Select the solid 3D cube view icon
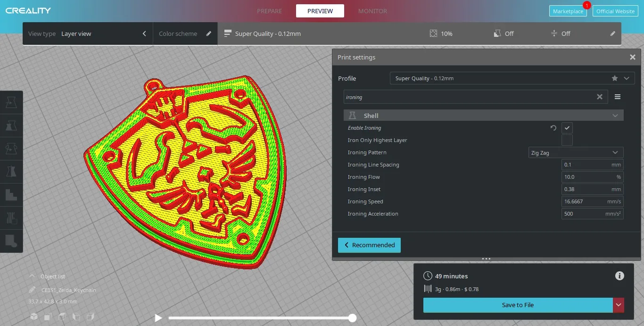This screenshot has width=644, height=326. (x=34, y=316)
